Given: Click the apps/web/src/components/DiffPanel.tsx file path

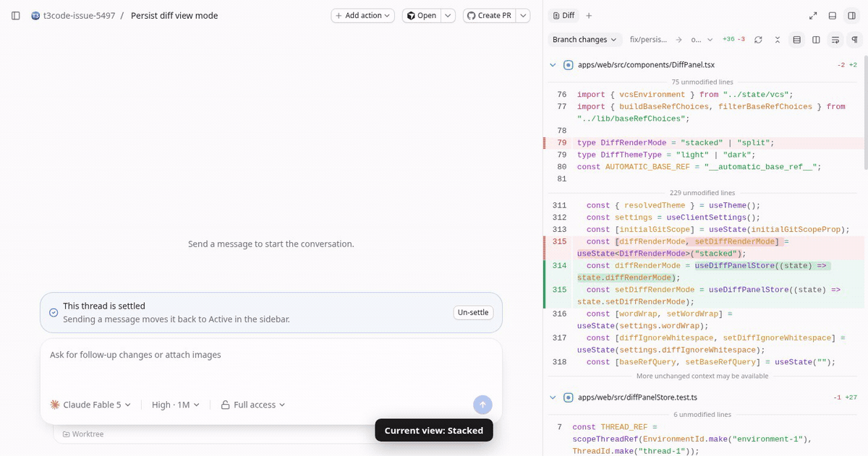Looking at the screenshot, I should (646, 65).
